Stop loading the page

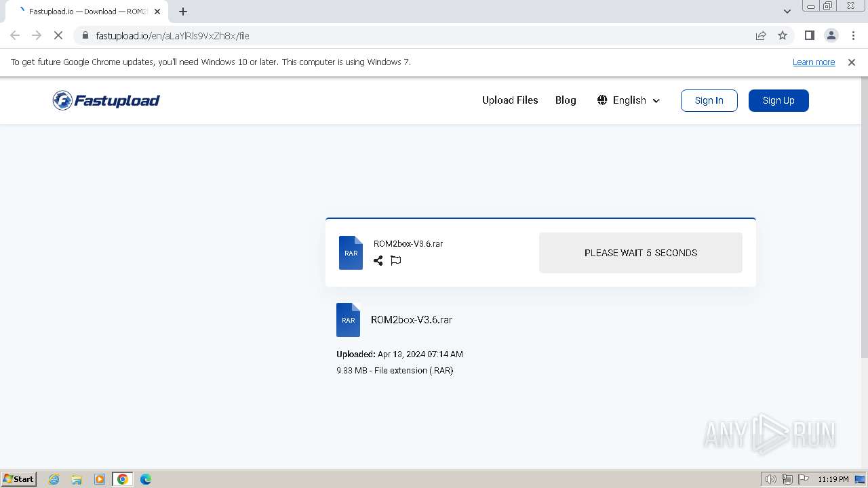[x=58, y=35]
